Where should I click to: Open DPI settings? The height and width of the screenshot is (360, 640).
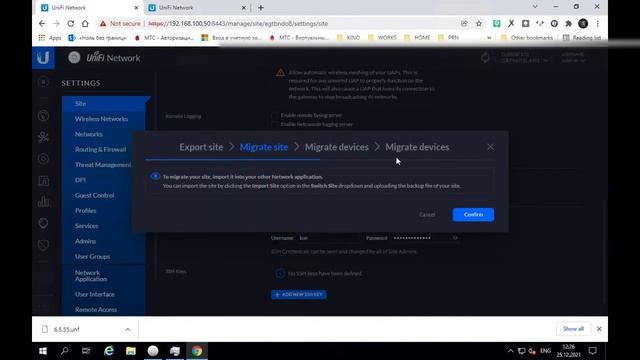click(x=80, y=180)
